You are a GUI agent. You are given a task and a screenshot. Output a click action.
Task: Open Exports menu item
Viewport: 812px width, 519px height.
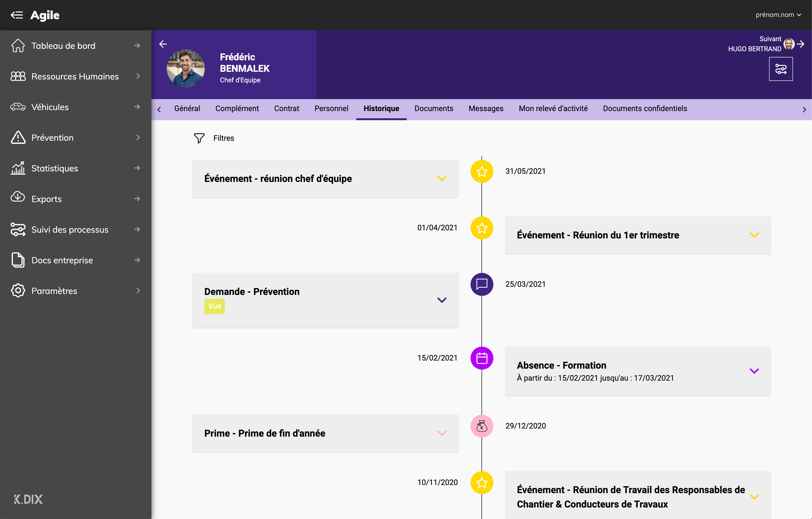[x=76, y=199]
